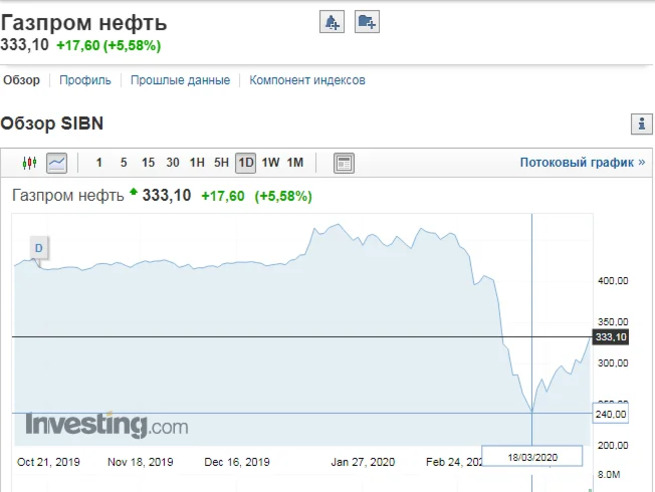Click the 18/03/2020 crosshair date label
Image resolution: width=655 pixels, height=492 pixels.
[x=532, y=457]
